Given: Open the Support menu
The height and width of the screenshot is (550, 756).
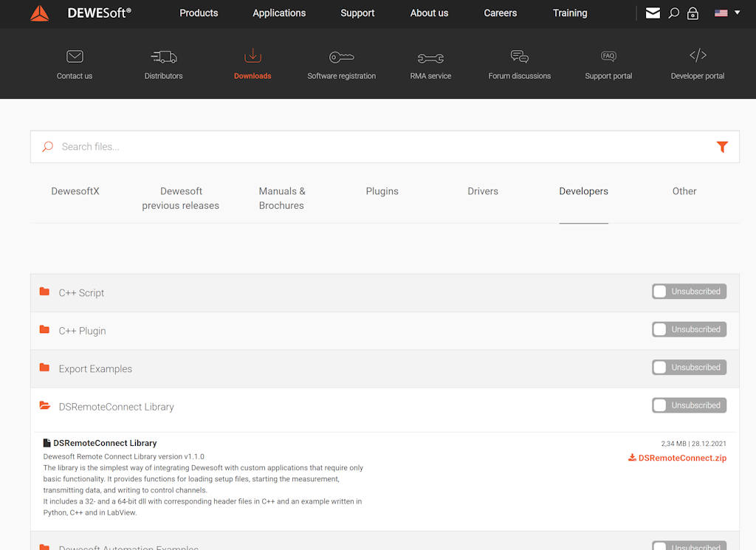Looking at the screenshot, I should tap(357, 13).
